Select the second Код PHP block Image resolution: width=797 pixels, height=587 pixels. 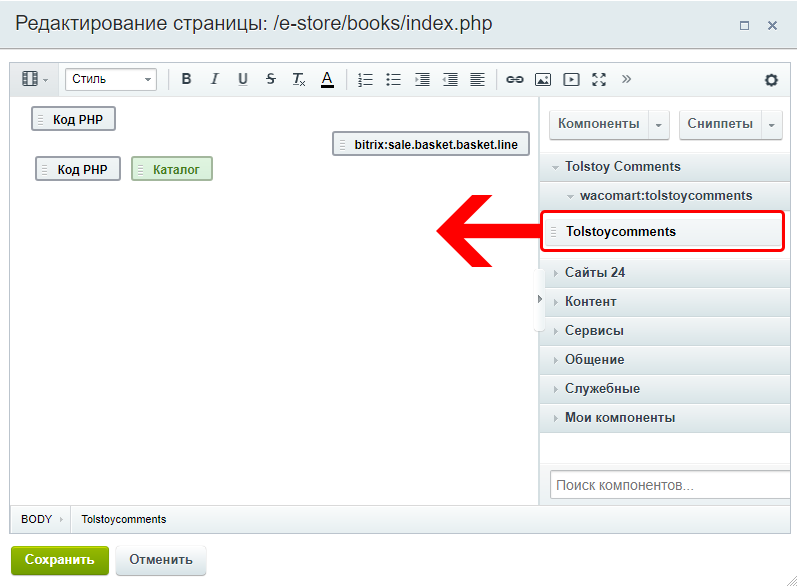(78, 169)
